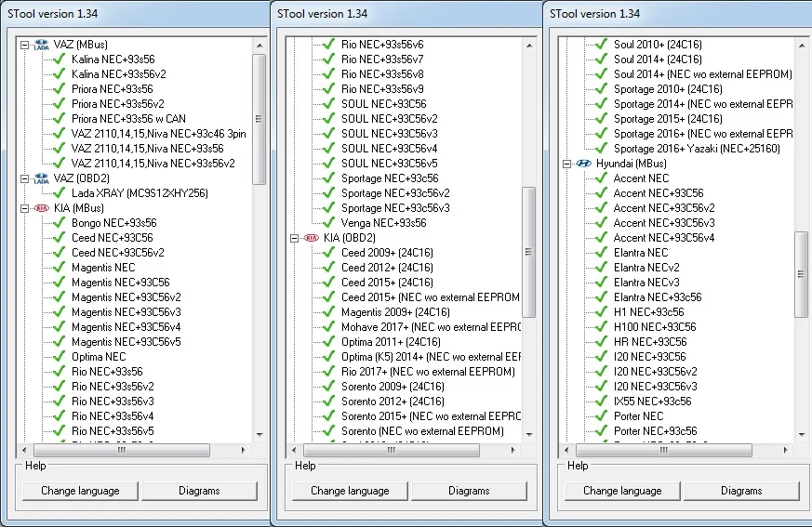Click Change language in the right window
This screenshot has height=527, width=812.
pyautogui.click(x=622, y=491)
